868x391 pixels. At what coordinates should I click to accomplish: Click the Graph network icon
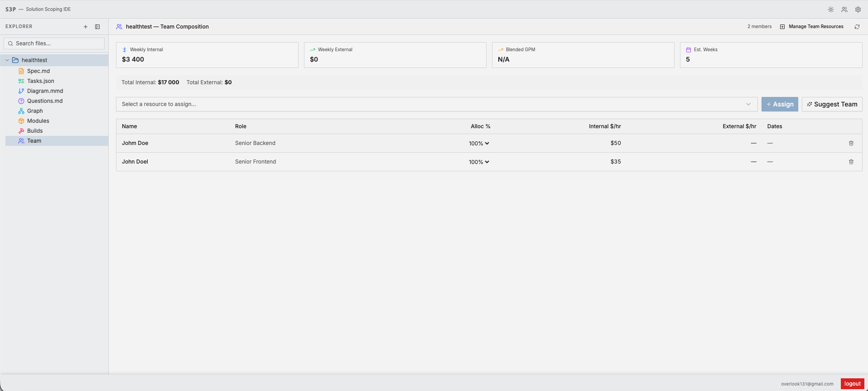pos(21,111)
